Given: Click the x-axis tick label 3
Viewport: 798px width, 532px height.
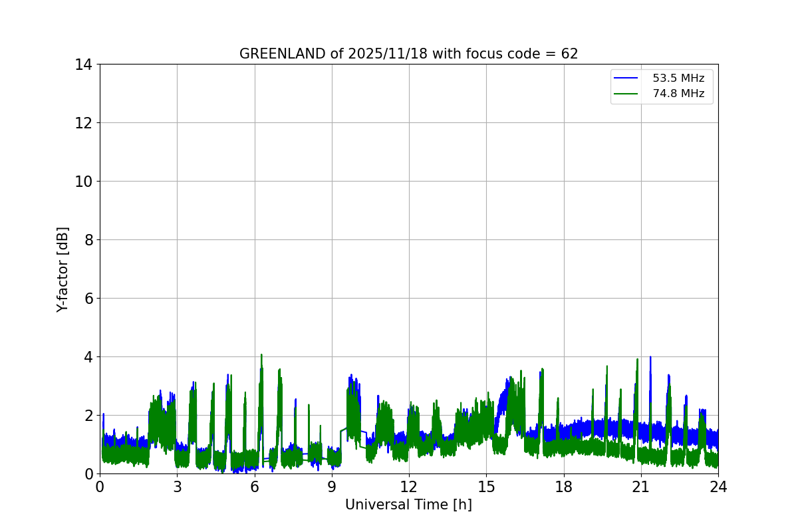Looking at the screenshot, I should point(177,487).
